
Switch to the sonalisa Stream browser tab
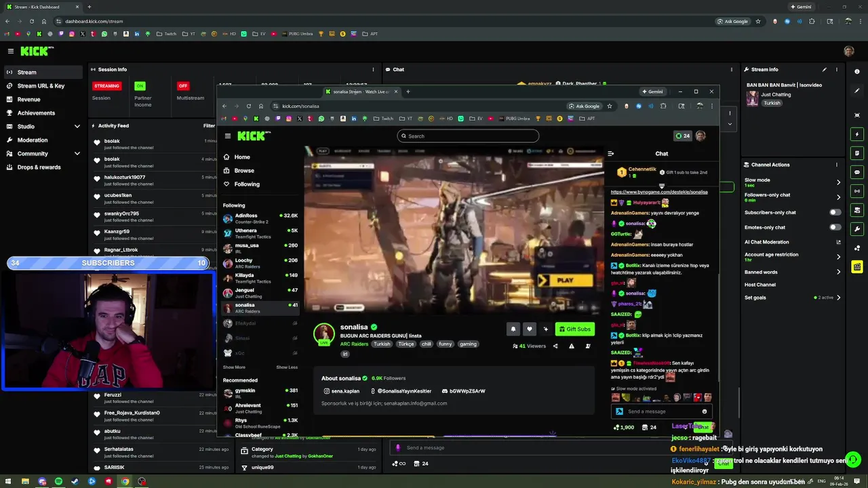point(361,91)
